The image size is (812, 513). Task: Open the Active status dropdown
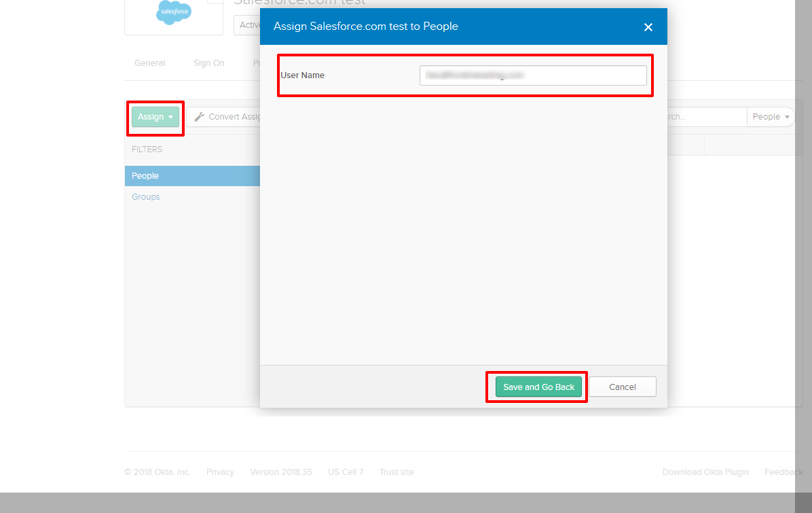pyautogui.click(x=247, y=25)
